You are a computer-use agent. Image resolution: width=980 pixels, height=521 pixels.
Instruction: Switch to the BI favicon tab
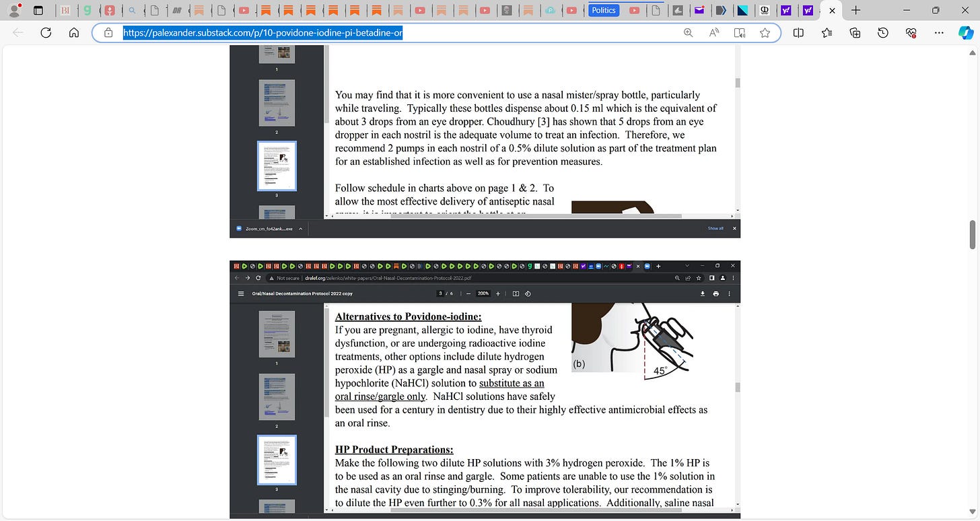pyautogui.click(x=65, y=10)
